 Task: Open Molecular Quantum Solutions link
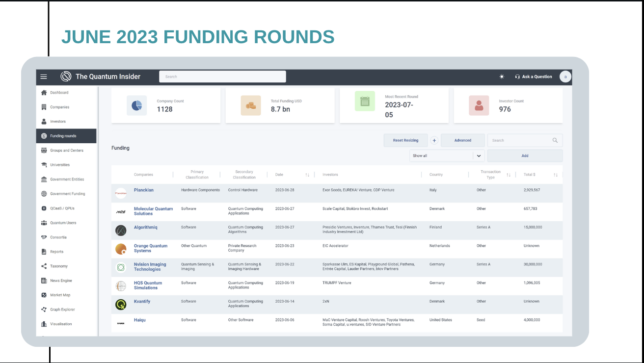(x=154, y=211)
